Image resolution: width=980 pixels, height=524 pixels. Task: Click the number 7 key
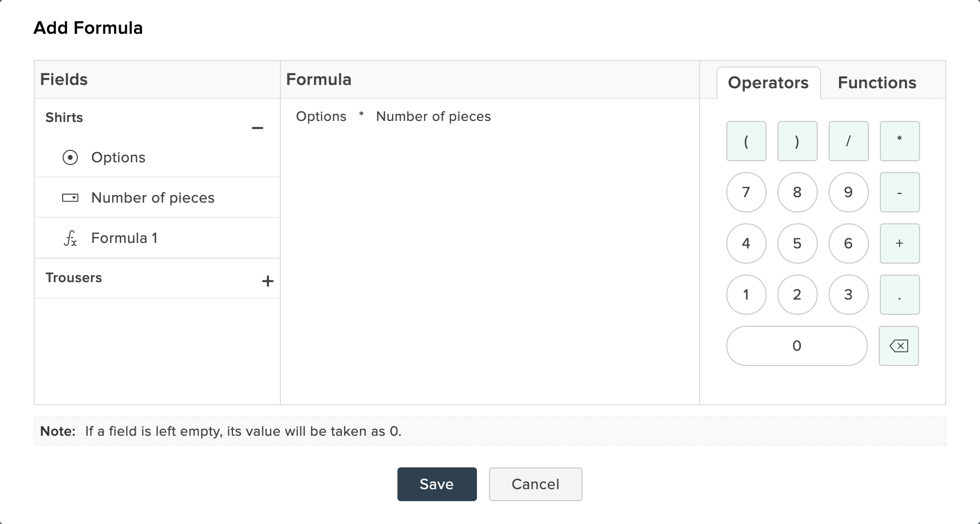tap(746, 192)
